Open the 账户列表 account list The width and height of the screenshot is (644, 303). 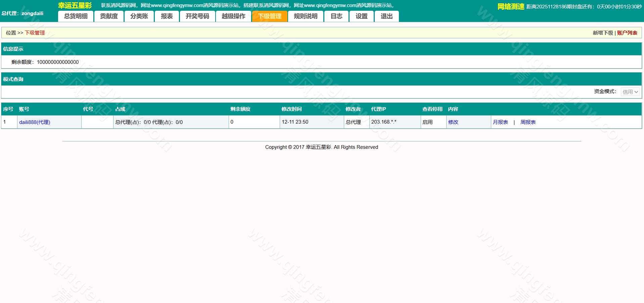click(627, 33)
